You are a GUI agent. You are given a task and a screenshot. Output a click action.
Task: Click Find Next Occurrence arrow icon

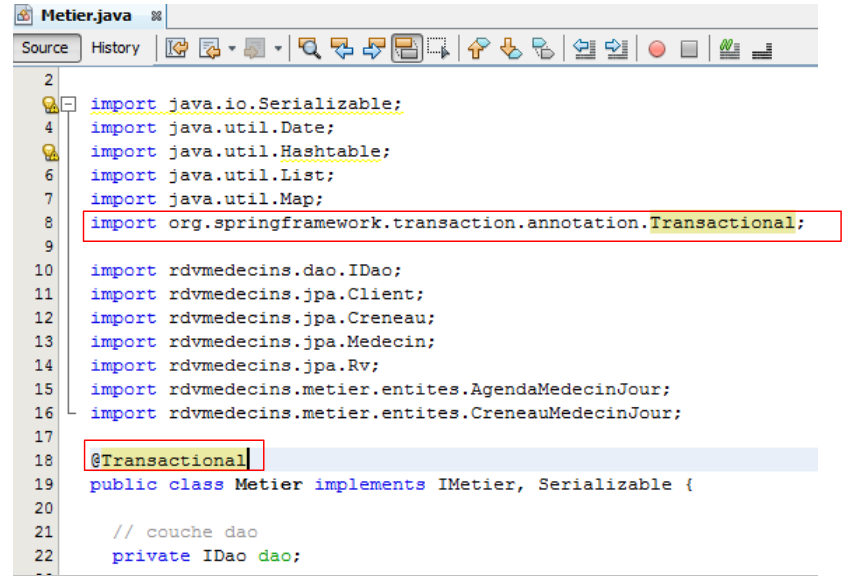tap(373, 48)
